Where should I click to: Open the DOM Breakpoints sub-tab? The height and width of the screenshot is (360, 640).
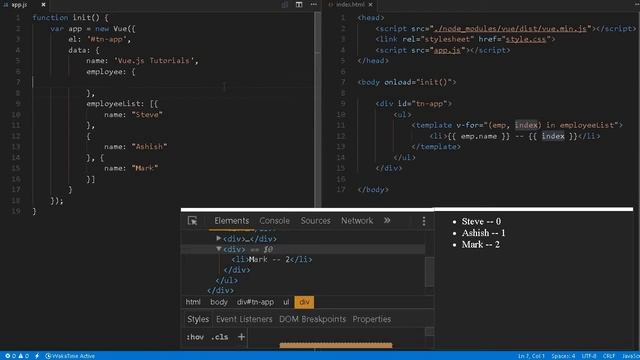[x=312, y=319]
